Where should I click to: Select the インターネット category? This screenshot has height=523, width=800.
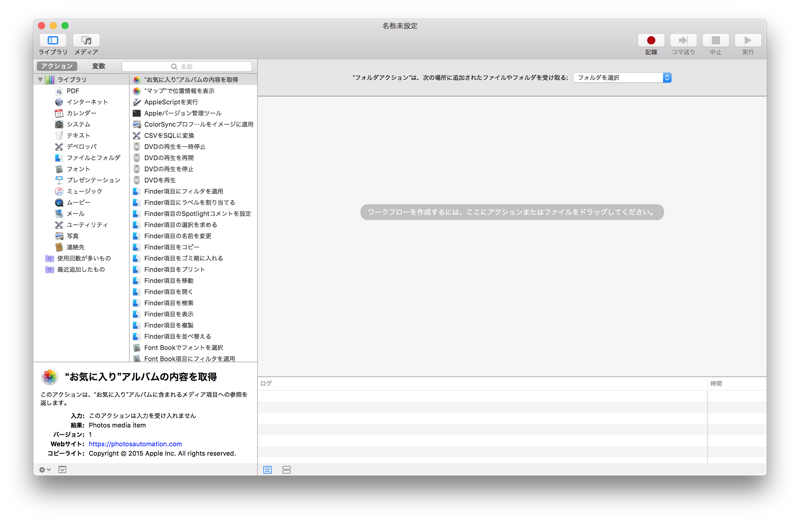coord(82,102)
